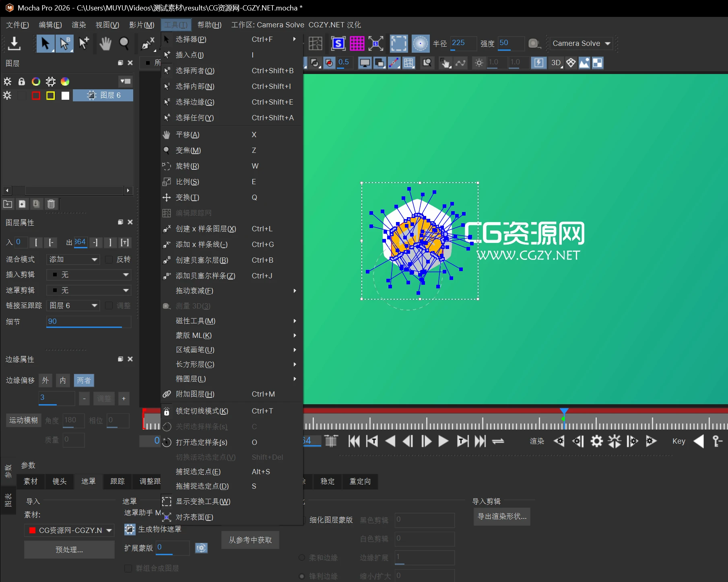
Task: Open the Camera Solve dropdown
Action: (x=581, y=43)
